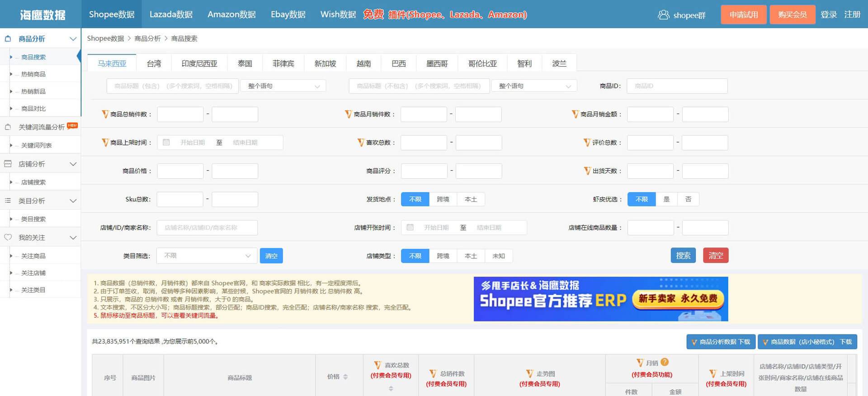Click the shopee群 user group icon

tap(663, 15)
